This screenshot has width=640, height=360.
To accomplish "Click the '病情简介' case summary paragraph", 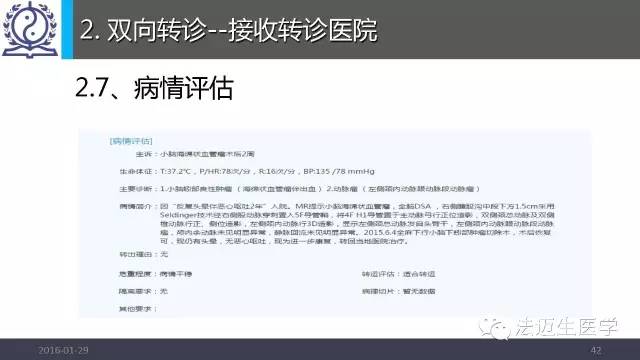I will coord(337,224).
